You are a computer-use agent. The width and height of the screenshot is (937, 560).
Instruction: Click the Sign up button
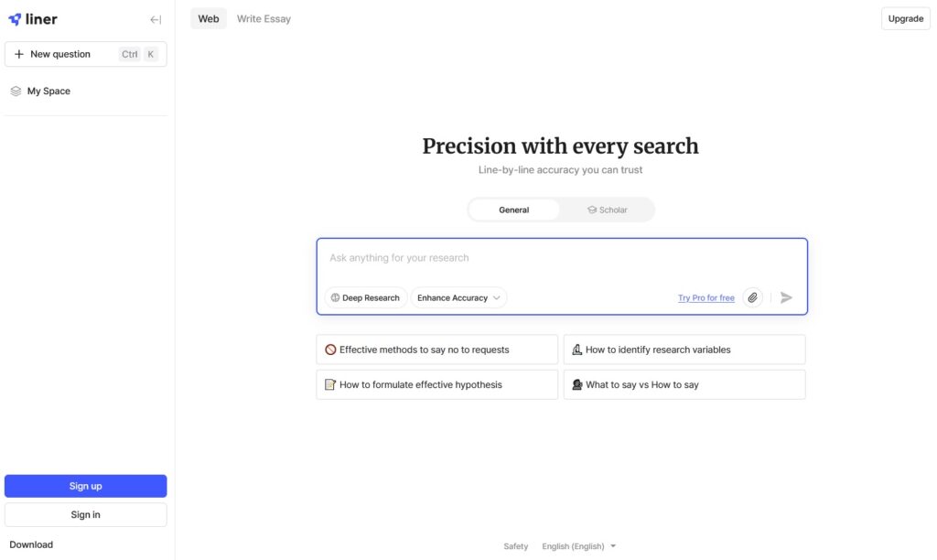(85, 486)
